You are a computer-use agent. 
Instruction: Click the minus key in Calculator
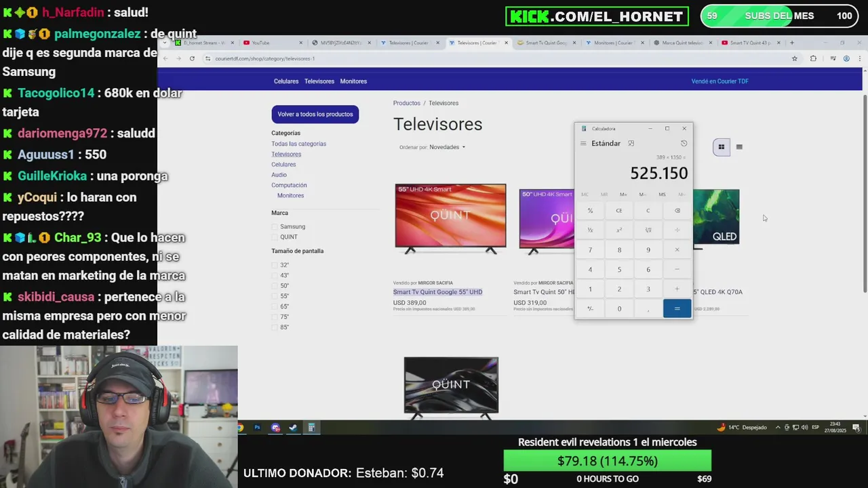(x=677, y=270)
